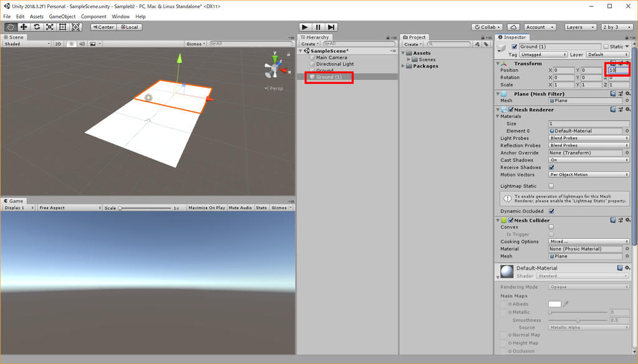The height and width of the screenshot is (364, 638).
Task: Select the Rotate tool
Action: point(37,27)
